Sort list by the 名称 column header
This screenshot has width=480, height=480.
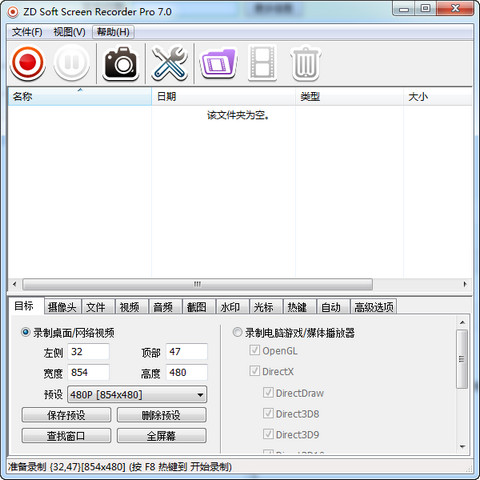pyautogui.click(x=80, y=96)
